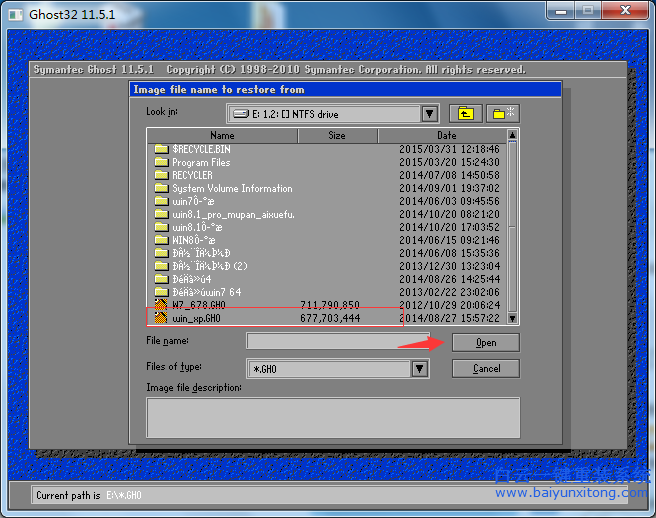
Task: Open the Look in drive dropdown
Action: click(430, 115)
